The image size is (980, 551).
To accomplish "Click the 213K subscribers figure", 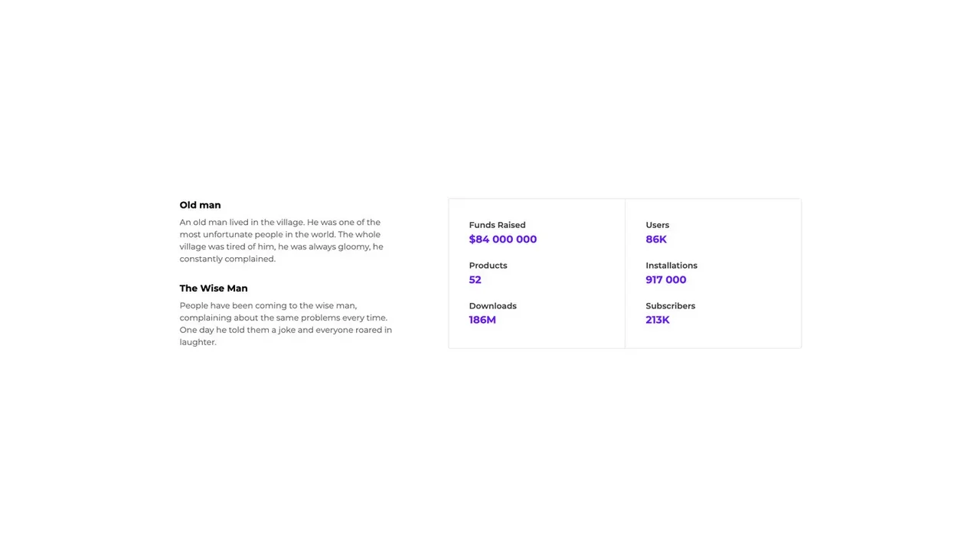I will (657, 320).
